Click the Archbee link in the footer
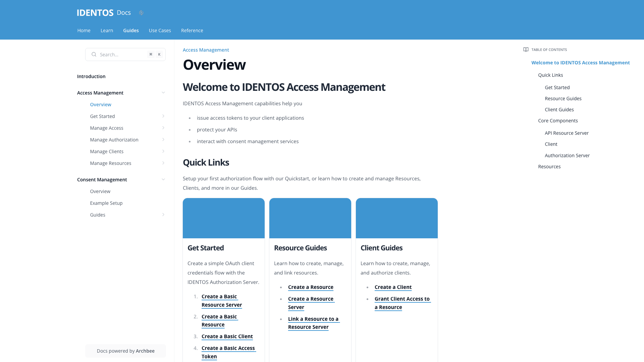644x362 pixels. click(x=145, y=351)
